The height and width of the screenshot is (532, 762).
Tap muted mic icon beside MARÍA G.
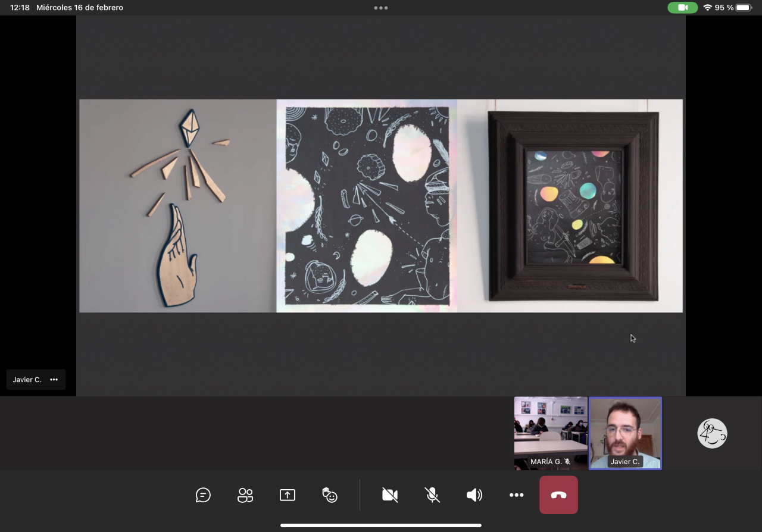pyautogui.click(x=567, y=462)
